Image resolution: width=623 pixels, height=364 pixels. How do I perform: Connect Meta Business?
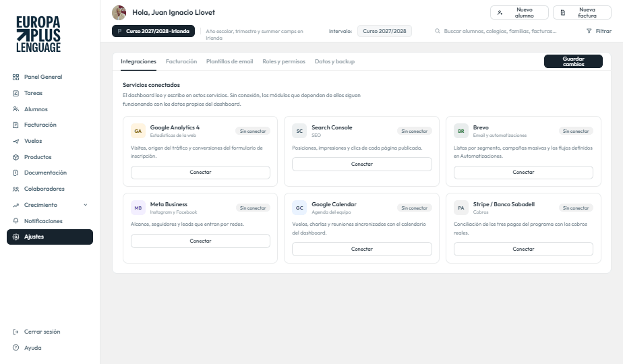click(201, 241)
